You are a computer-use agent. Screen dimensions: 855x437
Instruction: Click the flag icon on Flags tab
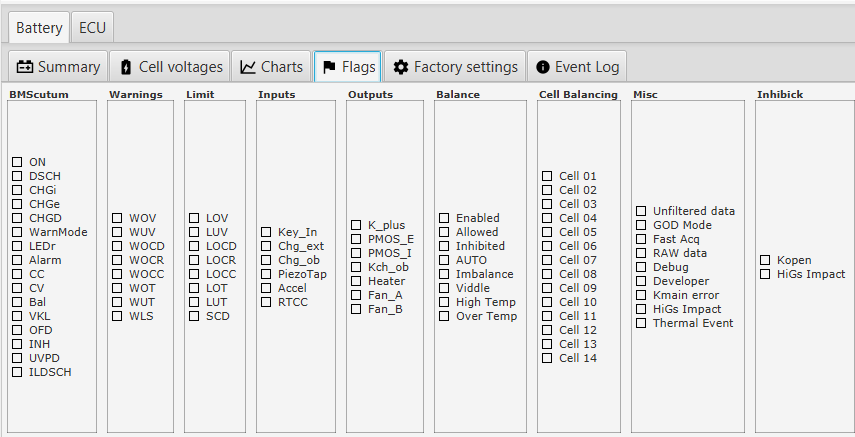tap(328, 67)
